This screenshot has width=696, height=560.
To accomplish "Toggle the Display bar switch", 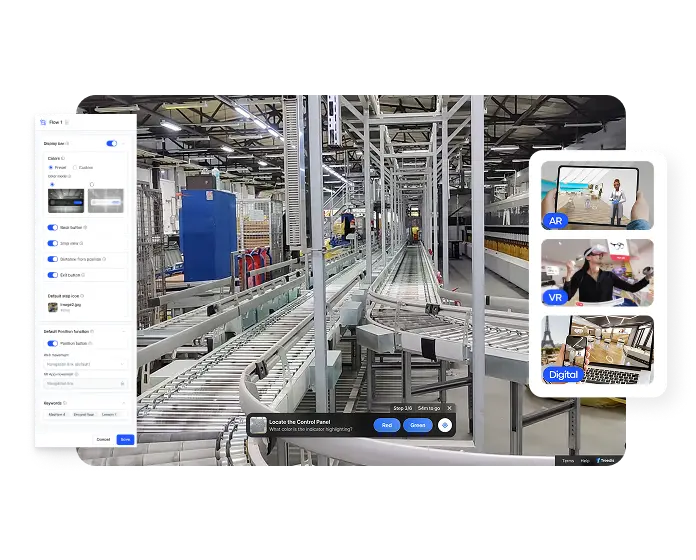I will click(x=111, y=143).
